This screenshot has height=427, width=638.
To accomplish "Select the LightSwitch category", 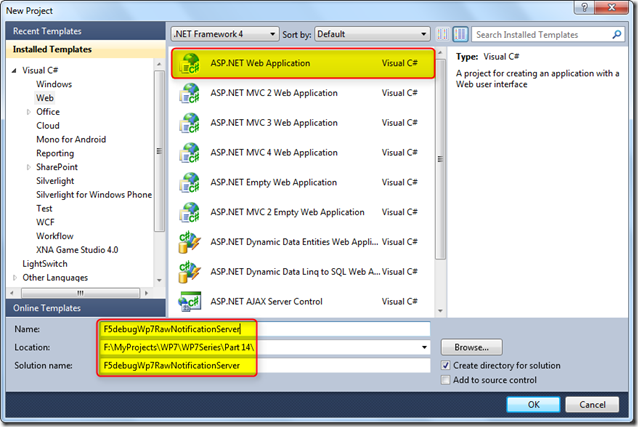I will point(45,264).
